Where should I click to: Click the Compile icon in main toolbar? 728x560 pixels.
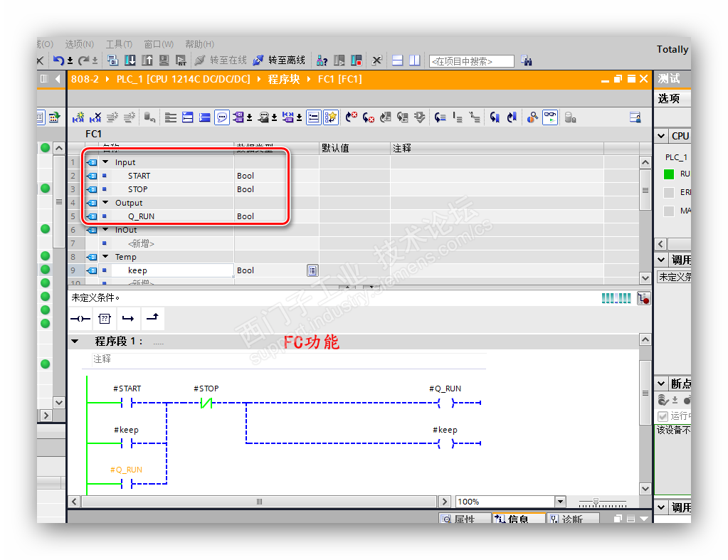(113, 60)
